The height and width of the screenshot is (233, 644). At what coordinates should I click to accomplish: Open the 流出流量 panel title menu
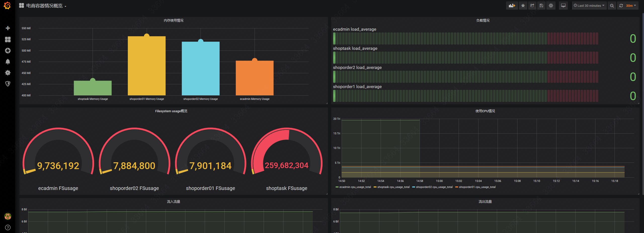(x=485, y=202)
